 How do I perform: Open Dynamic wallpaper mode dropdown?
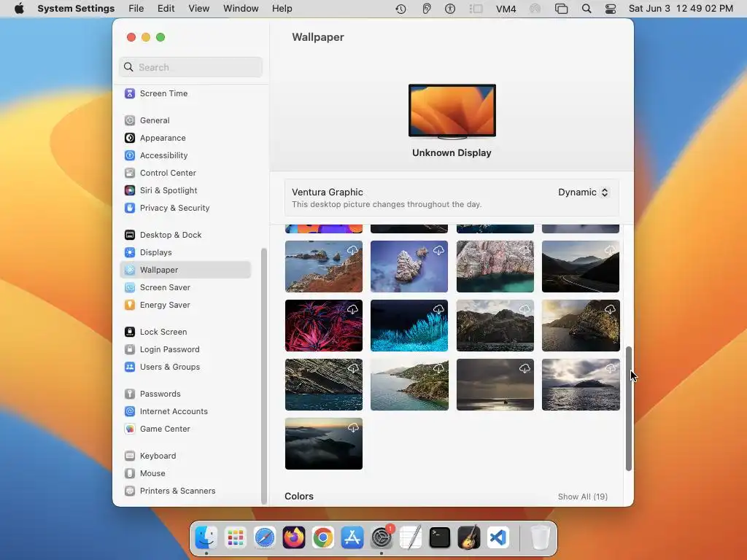point(583,192)
